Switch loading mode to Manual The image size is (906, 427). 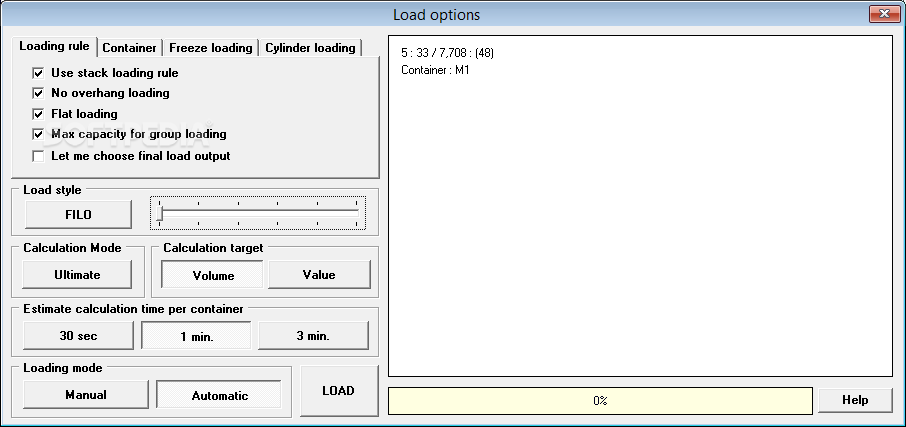tap(86, 395)
